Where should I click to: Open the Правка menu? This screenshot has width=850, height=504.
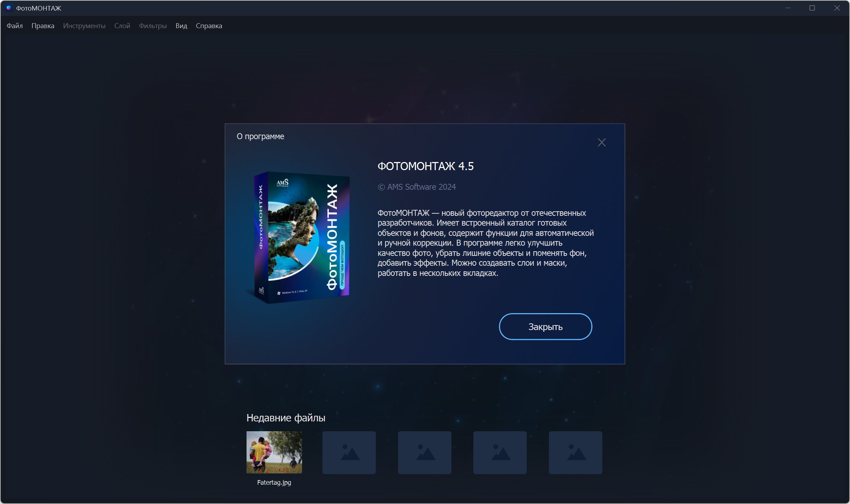point(43,26)
